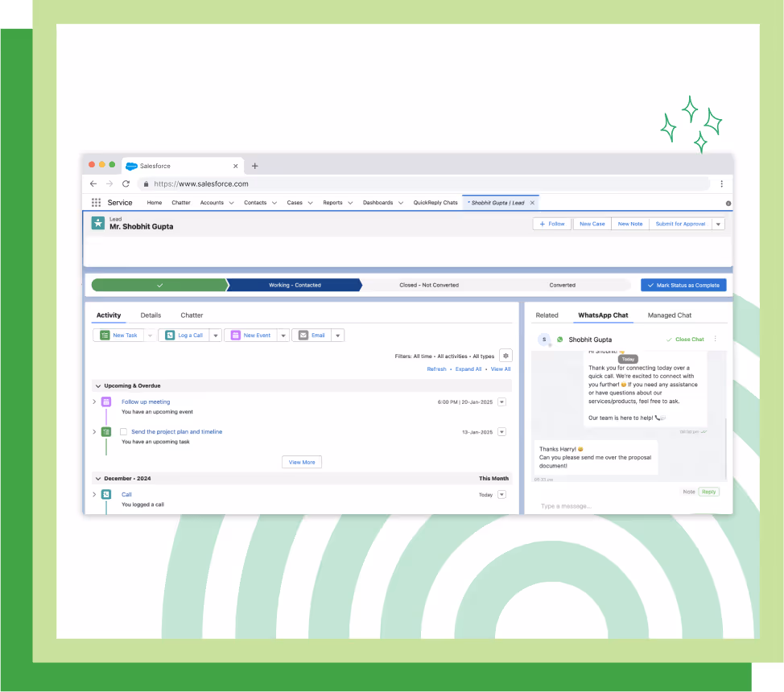784x692 pixels.
Task: Go to the Home nav item
Action: (154, 203)
